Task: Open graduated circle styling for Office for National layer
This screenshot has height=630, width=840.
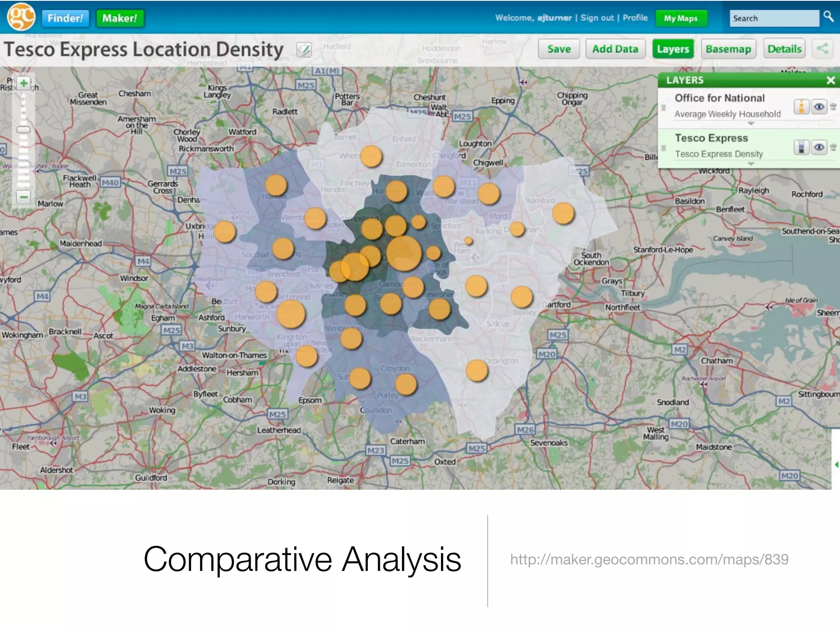Action: click(801, 107)
